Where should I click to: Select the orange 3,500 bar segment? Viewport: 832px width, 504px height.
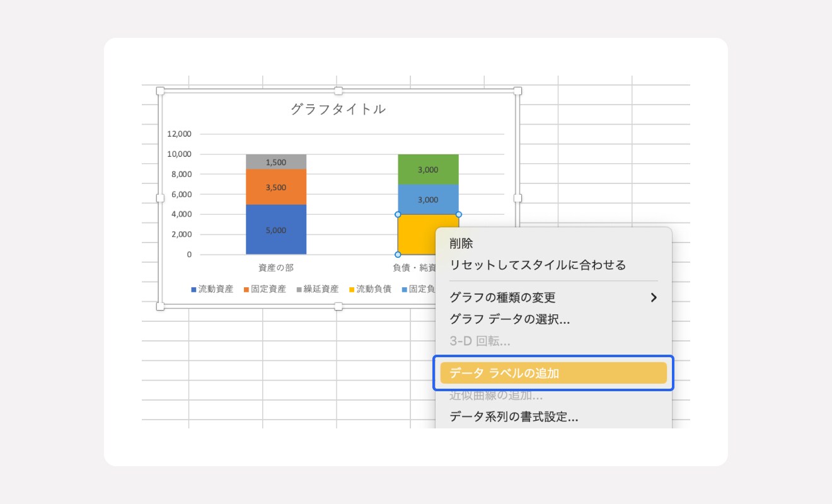click(x=276, y=187)
